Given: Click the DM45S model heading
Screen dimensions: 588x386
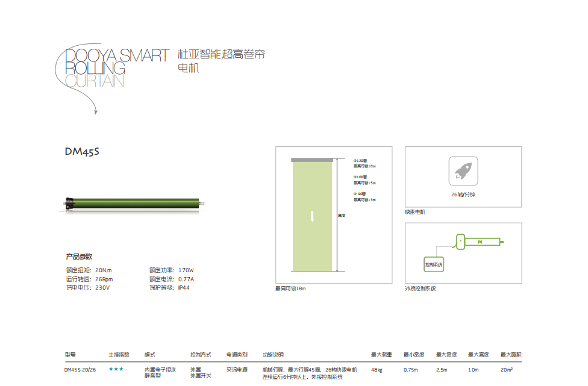Looking at the screenshot, I should pos(82,151).
